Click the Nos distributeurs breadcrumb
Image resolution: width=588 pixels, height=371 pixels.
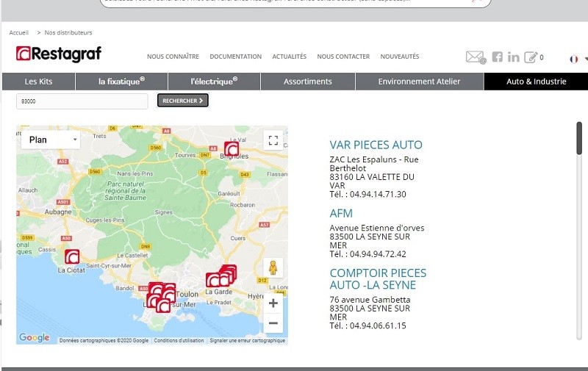[68, 32]
